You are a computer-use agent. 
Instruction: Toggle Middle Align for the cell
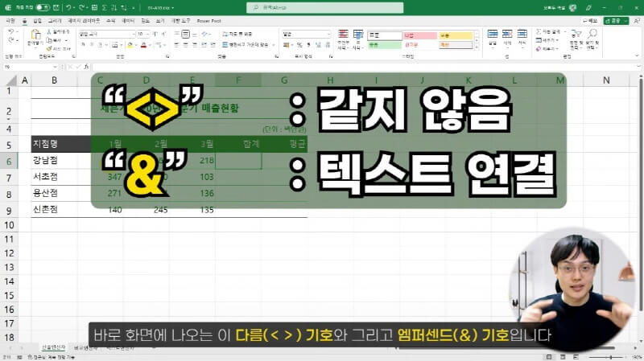(186, 34)
